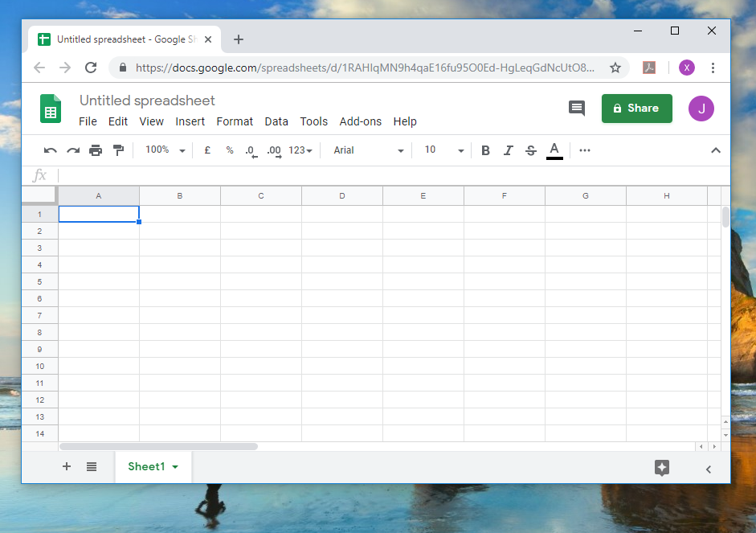Toggle bold formatting
756x533 pixels.
(485, 150)
